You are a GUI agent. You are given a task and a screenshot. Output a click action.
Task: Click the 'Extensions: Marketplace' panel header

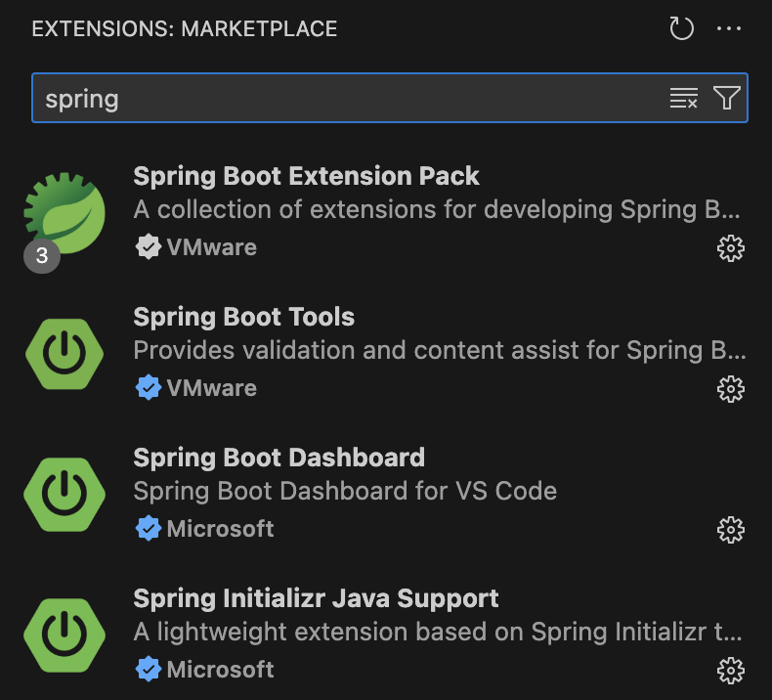point(185,28)
